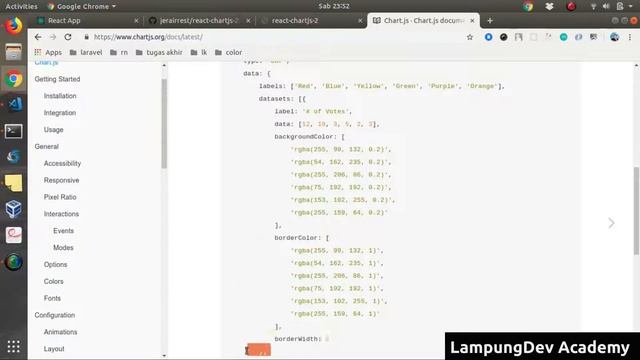
Task: Open Modes docs page
Action: 63,248
